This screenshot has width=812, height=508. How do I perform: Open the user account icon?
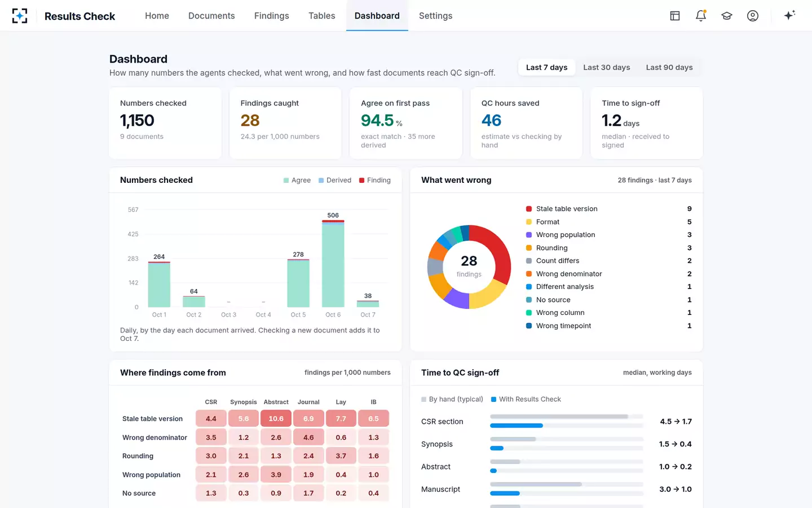tap(753, 16)
